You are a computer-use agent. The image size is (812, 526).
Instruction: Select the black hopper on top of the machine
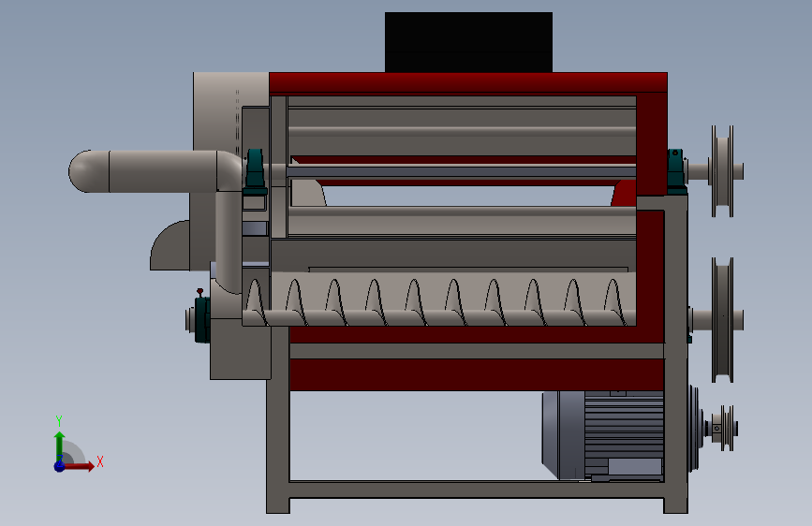468,42
